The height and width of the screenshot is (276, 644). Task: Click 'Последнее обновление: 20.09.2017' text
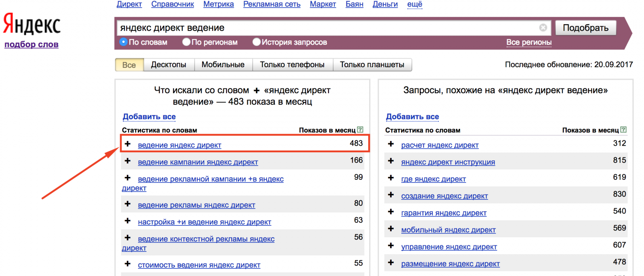[x=569, y=64]
